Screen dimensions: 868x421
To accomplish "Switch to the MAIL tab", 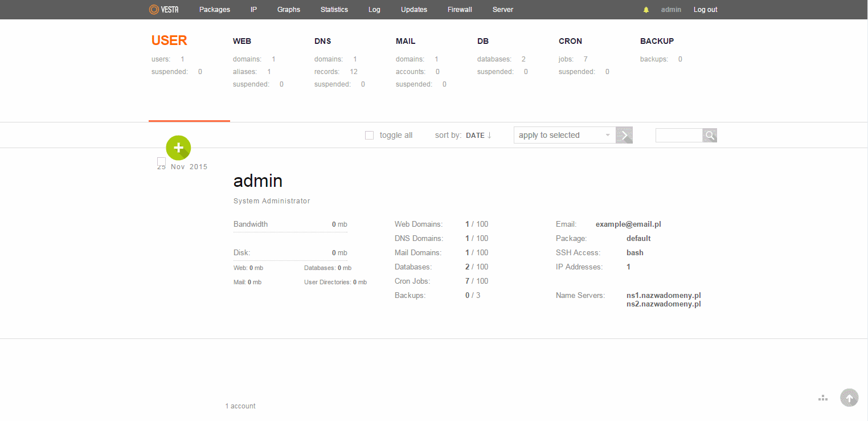I will [406, 41].
